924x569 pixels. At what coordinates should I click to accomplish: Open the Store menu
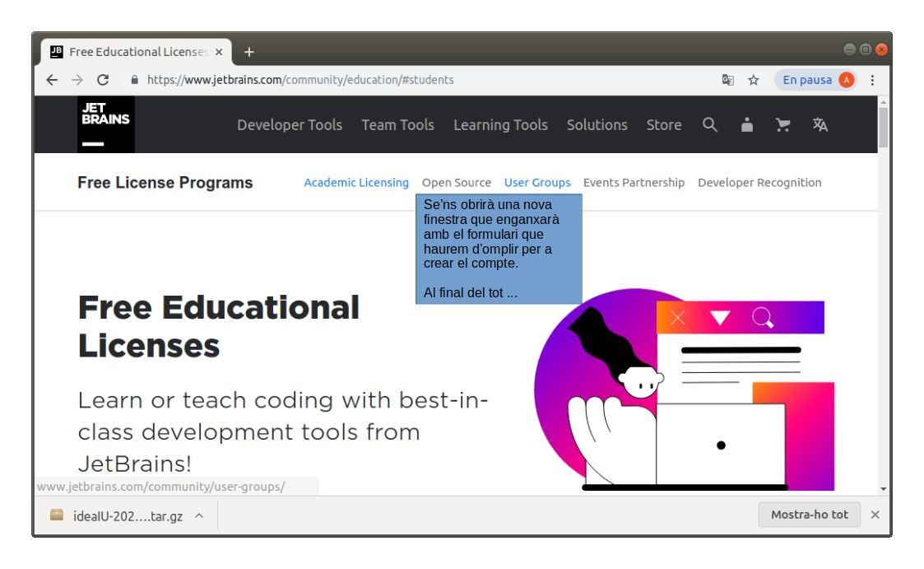(663, 125)
